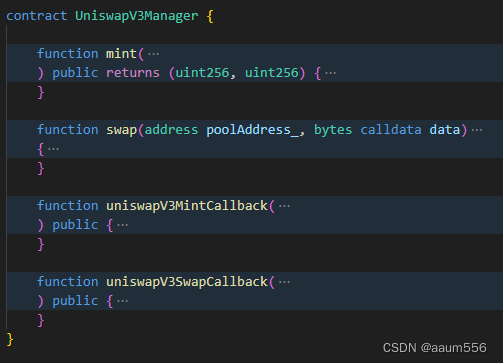Image resolution: width=503 pixels, height=363 pixels.
Task: Click first uint256 in returns
Action: (x=202, y=73)
